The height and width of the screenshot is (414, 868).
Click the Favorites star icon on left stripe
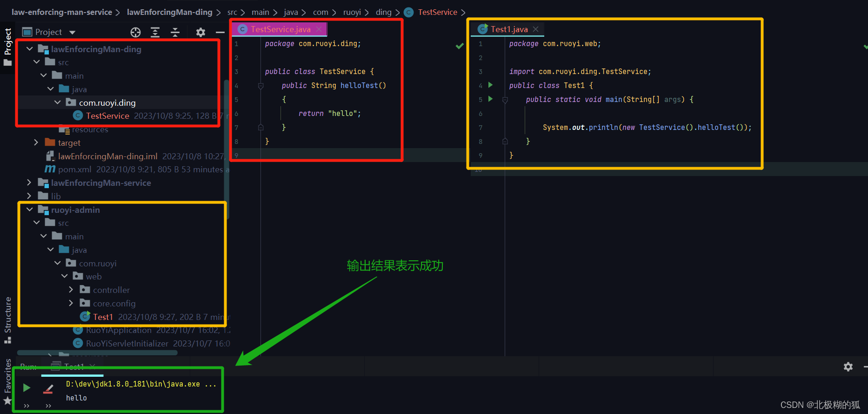tap(7, 401)
